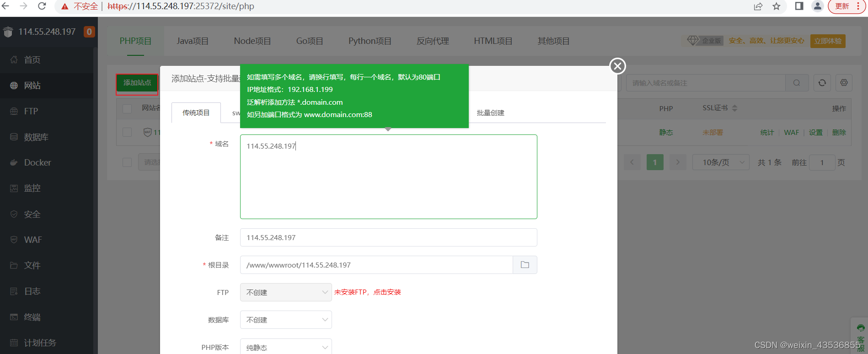Switch to the HTML项目 tab
Screen dimensions: 868x354
click(493, 41)
